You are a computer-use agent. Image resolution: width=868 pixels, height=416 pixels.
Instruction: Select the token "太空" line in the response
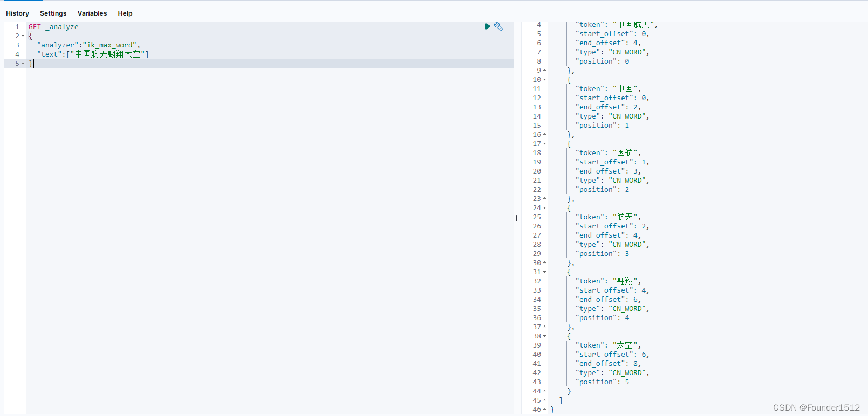click(608, 345)
